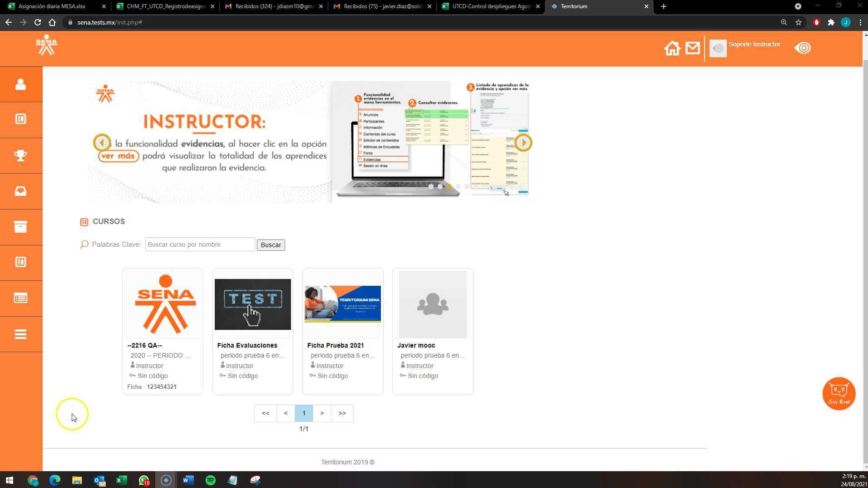Advance the instructor banner with right arrow
The height and width of the screenshot is (488, 868).
[x=523, y=142]
